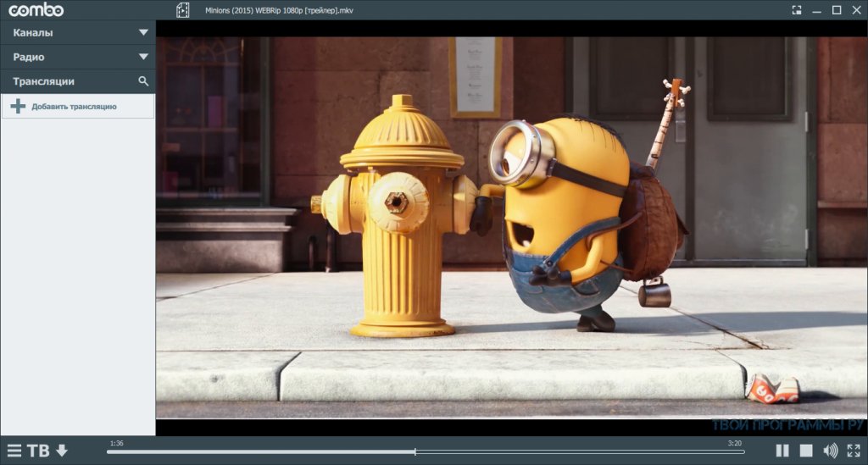Image resolution: width=868 pixels, height=465 pixels.
Task: Seek on the video progress bar
Action: (x=426, y=451)
